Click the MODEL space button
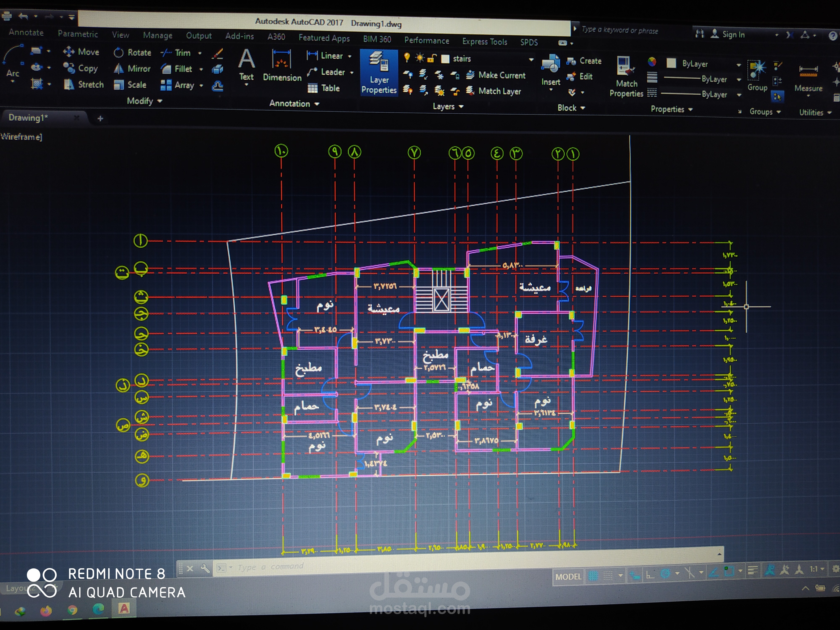The image size is (840, 630). tap(568, 577)
